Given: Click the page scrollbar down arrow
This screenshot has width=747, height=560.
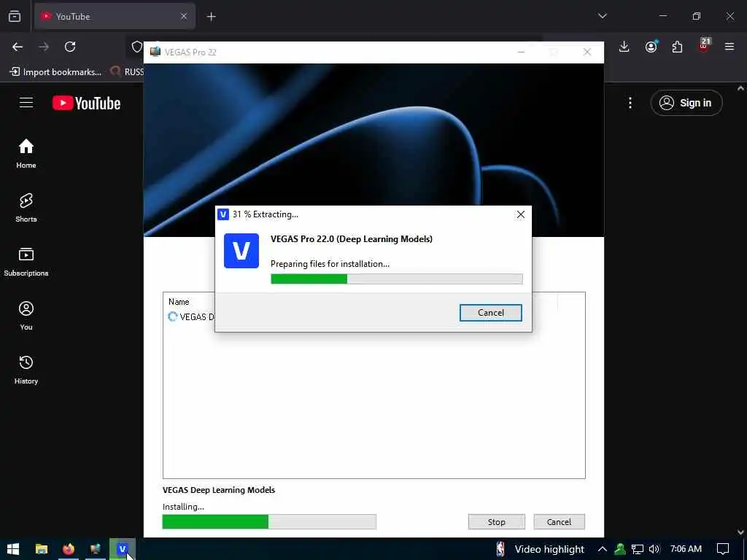Looking at the screenshot, I should (740, 532).
